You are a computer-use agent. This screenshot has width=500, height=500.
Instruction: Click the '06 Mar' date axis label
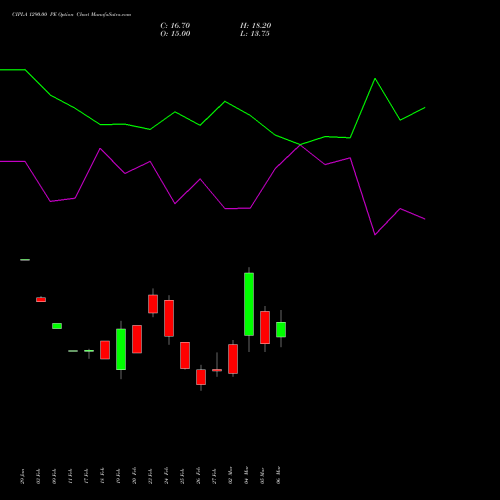278,476
